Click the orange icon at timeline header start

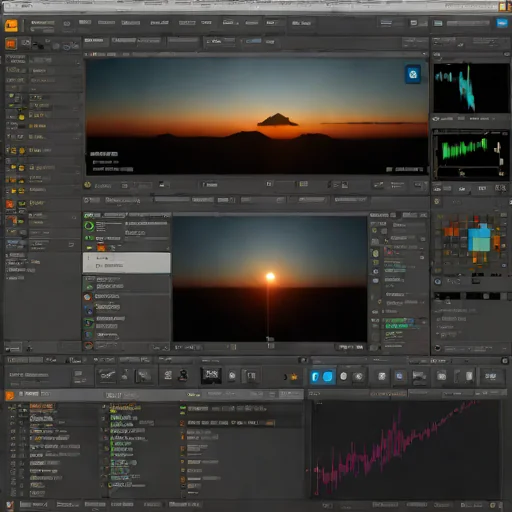click(x=10, y=396)
